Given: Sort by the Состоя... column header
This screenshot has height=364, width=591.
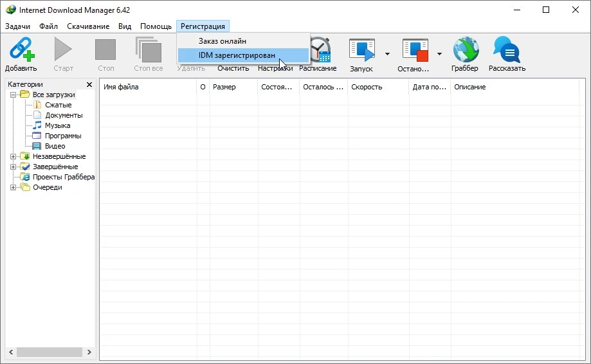Looking at the screenshot, I should pos(278,87).
